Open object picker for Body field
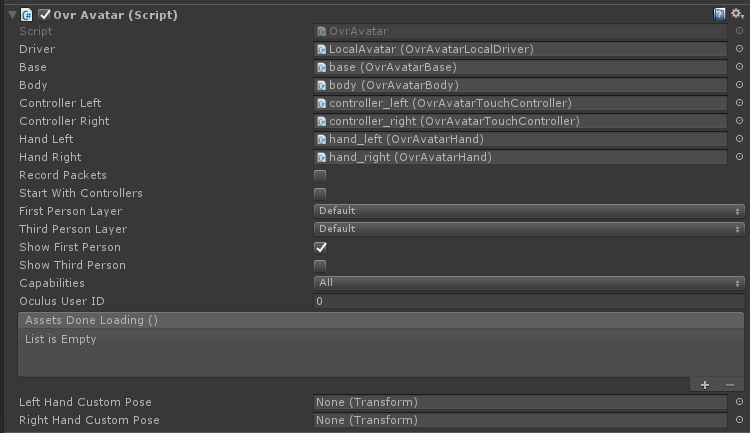The height and width of the screenshot is (433, 752). [739, 85]
